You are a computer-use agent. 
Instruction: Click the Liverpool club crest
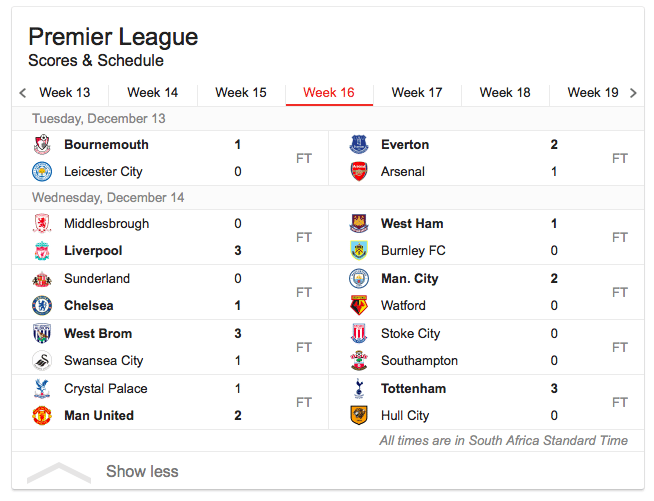tap(42, 251)
